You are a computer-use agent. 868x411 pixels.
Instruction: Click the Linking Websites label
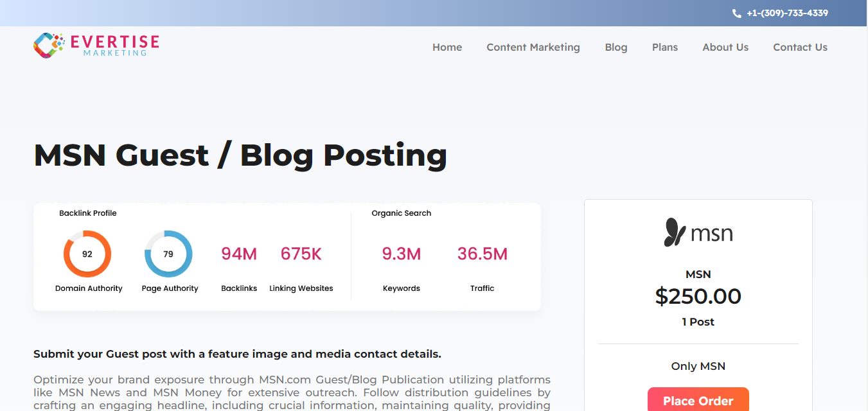pyautogui.click(x=301, y=288)
